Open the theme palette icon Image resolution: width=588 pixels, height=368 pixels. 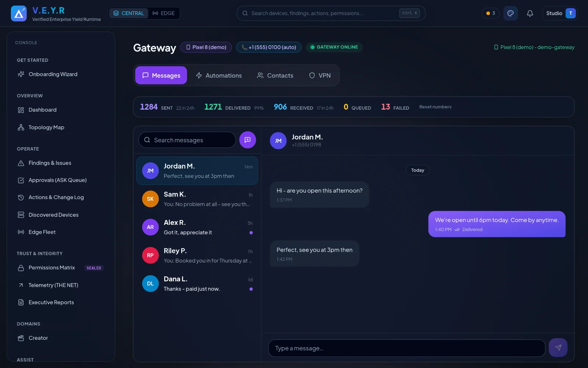[510, 13]
